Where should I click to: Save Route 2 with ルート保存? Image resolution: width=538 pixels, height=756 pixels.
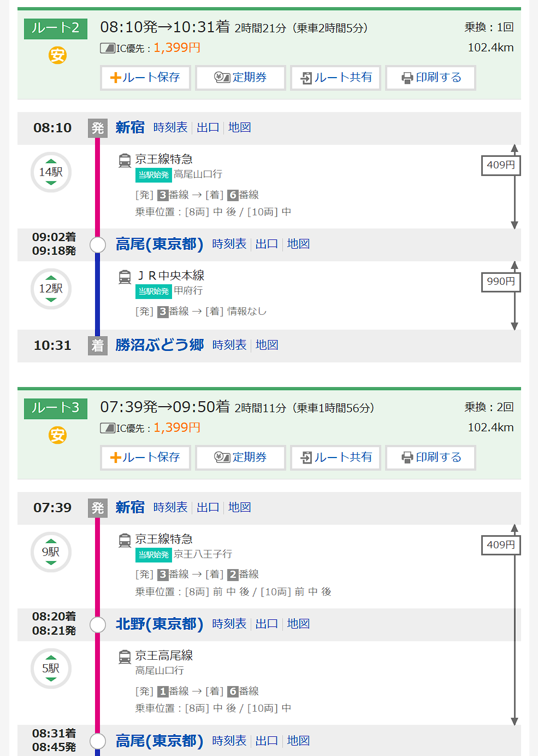tap(145, 78)
